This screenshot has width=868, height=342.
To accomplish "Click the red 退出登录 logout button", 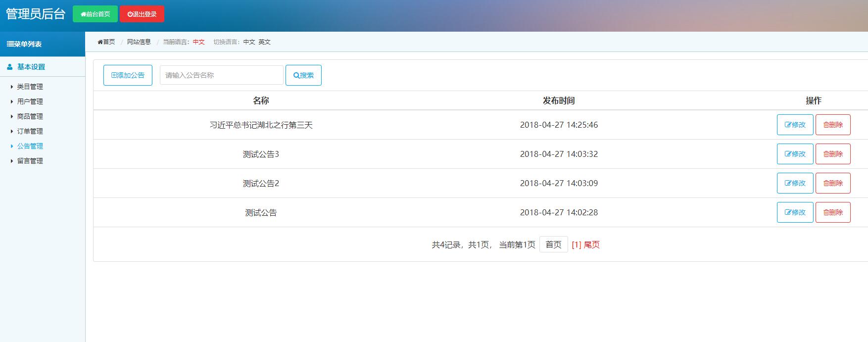I will coord(142,14).
